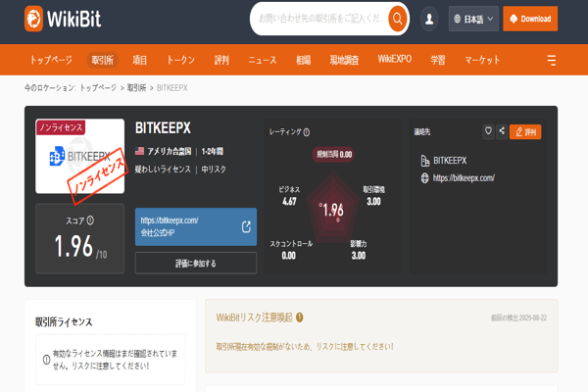Viewport: 588px width, 392px height.
Task: Click the WikiBit logo
Action: (63, 19)
